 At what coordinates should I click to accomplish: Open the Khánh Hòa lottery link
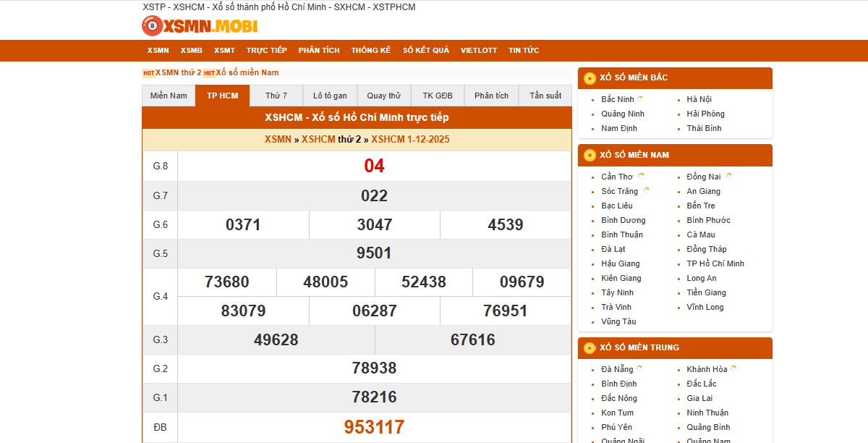pos(707,369)
